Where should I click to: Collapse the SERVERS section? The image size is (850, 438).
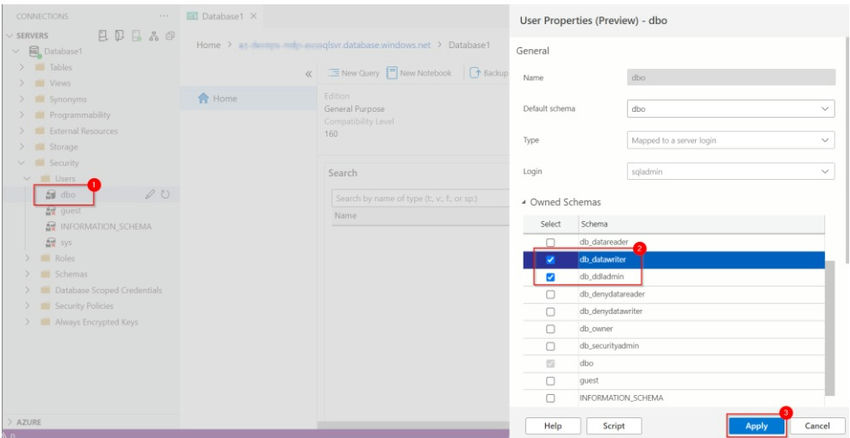pyautogui.click(x=10, y=36)
